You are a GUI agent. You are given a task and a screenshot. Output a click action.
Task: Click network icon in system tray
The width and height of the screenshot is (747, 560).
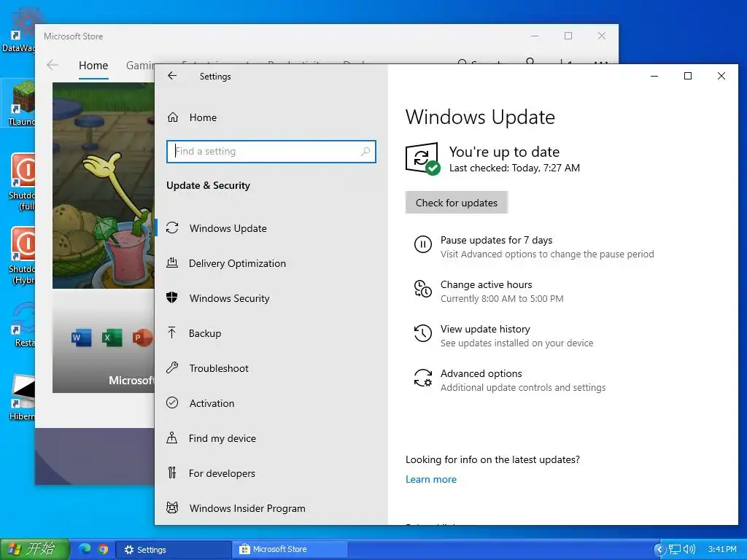[x=675, y=550]
